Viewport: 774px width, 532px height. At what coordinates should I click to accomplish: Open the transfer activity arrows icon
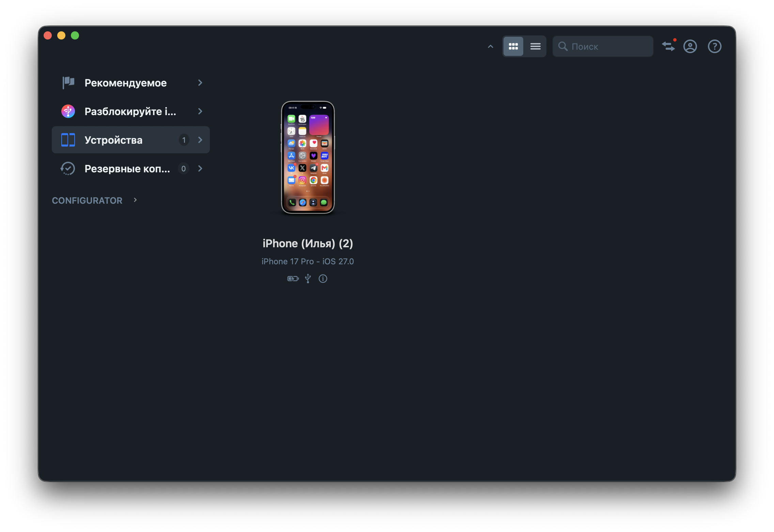coord(668,46)
